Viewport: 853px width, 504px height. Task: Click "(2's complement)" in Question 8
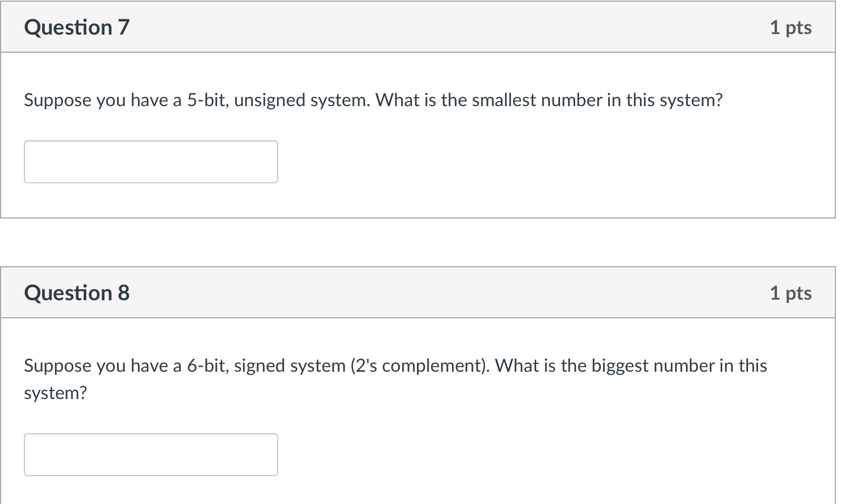pyautogui.click(x=420, y=366)
